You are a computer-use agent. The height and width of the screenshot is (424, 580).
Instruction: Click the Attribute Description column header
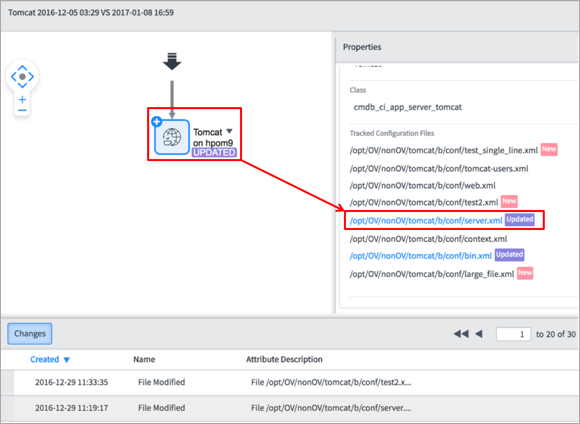(284, 359)
